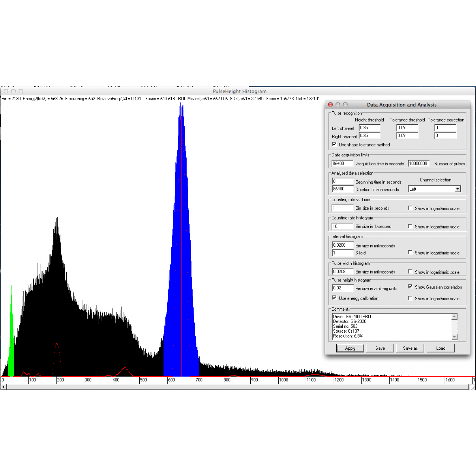Click the Save as button
The image size is (476, 476).
[x=410, y=348]
